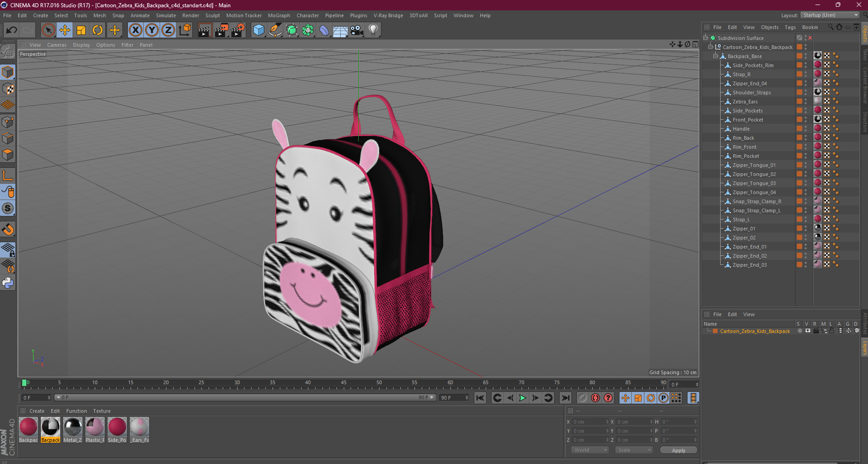Add a Camera object
The image size is (868, 464).
pyautogui.click(x=357, y=30)
